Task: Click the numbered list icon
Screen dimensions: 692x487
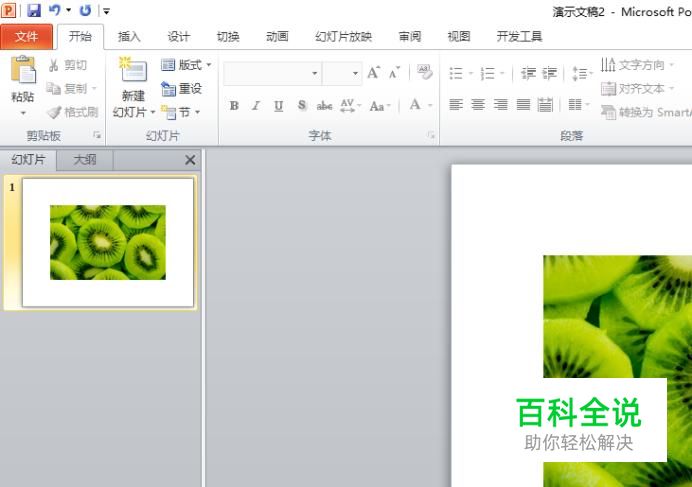Action: [x=487, y=73]
